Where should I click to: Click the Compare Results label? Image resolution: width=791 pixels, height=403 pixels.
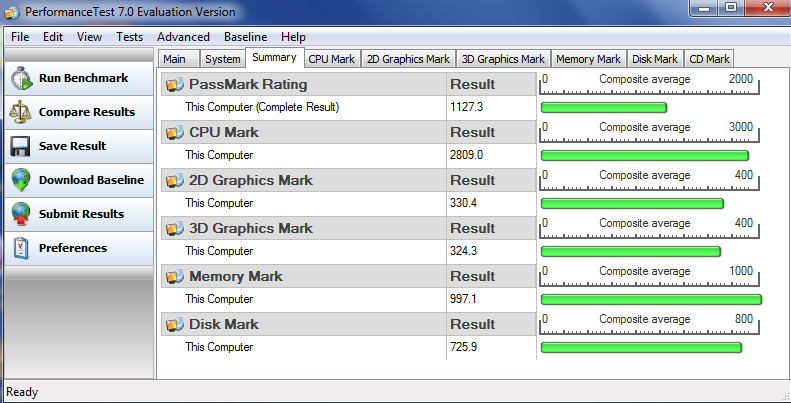87,112
